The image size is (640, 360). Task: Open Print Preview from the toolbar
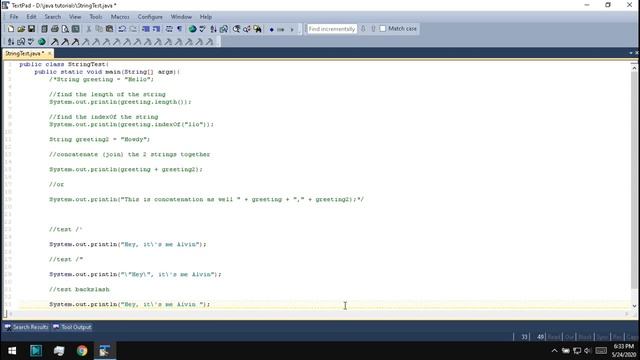click(x=65, y=29)
